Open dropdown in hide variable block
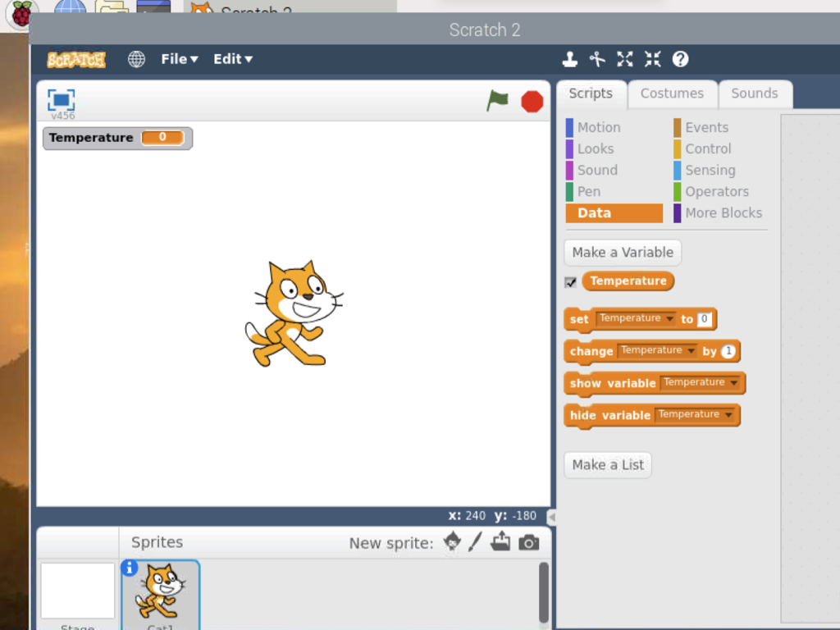Screen dimensions: 840x630 [695, 415]
